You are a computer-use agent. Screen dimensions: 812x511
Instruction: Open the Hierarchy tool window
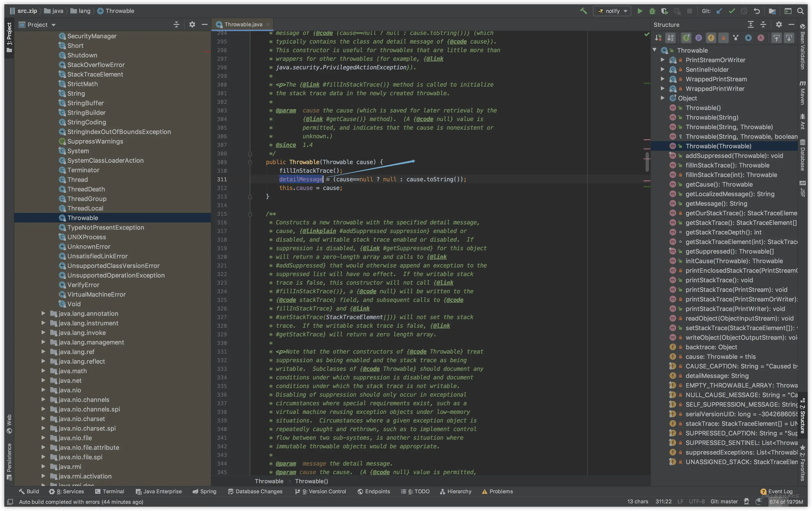pyautogui.click(x=455, y=491)
